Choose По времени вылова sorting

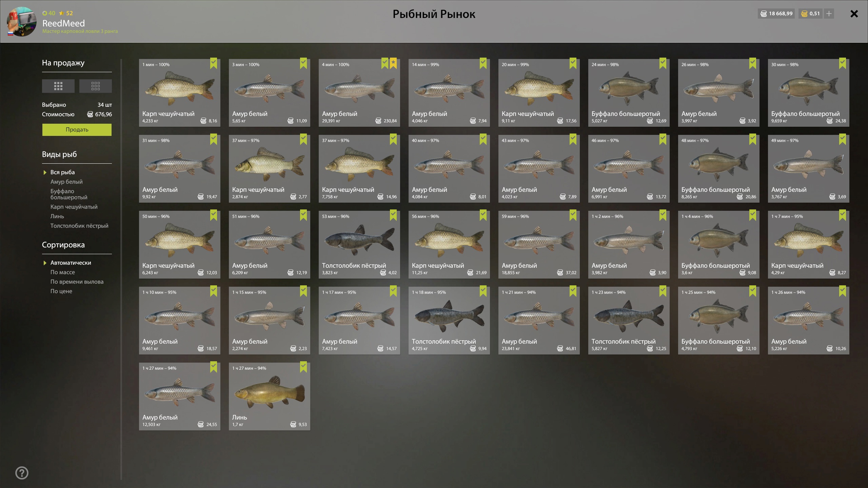[77, 282]
